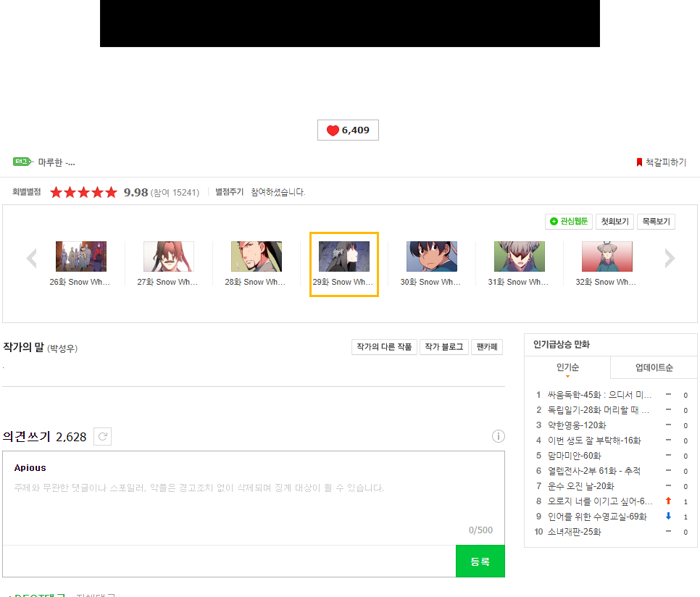Open ranked item 운수 오진 날-20화
This screenshot has height=597, width=700.
point(581,486)
